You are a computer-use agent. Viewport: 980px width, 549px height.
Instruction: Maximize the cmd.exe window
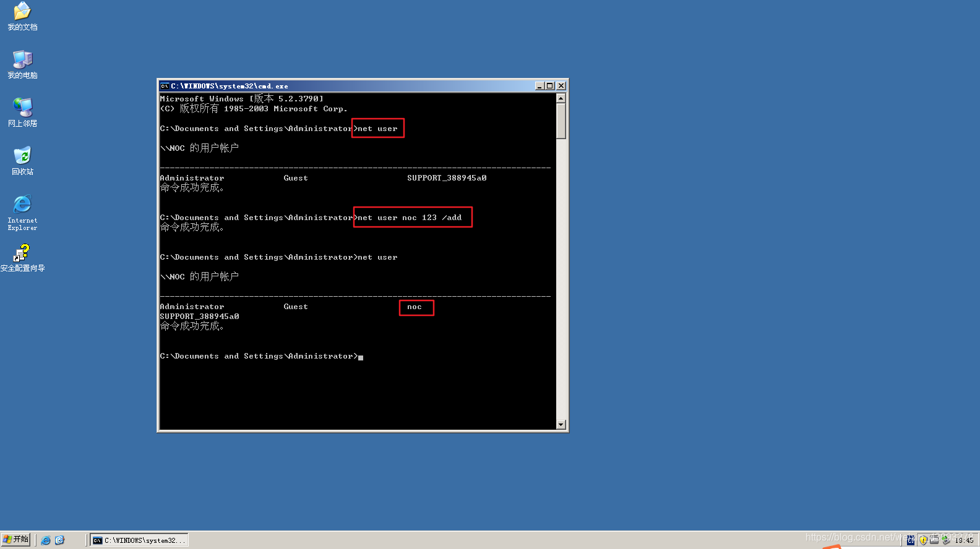tap(549, 86)
